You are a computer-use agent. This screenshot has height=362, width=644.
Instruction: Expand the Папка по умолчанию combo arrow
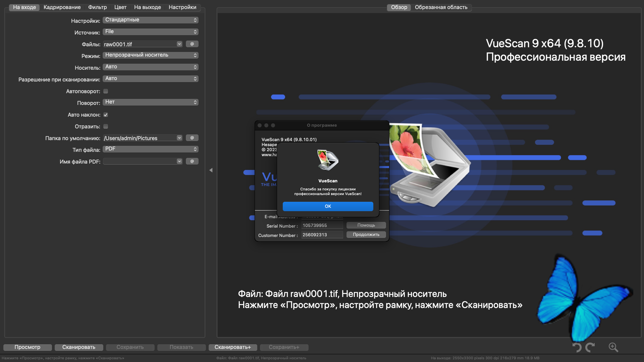pyautogui.click(x=179, y=138)
